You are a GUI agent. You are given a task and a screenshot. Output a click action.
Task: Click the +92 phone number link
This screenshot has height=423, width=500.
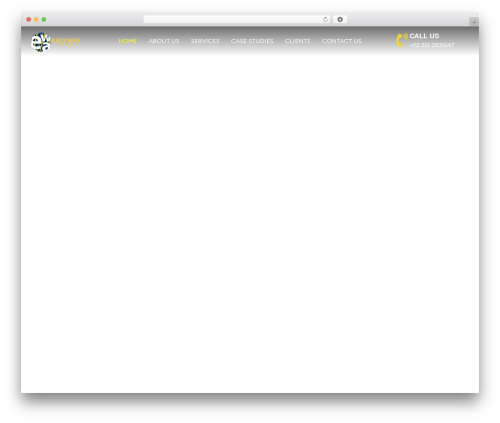(x=432, y=45)
